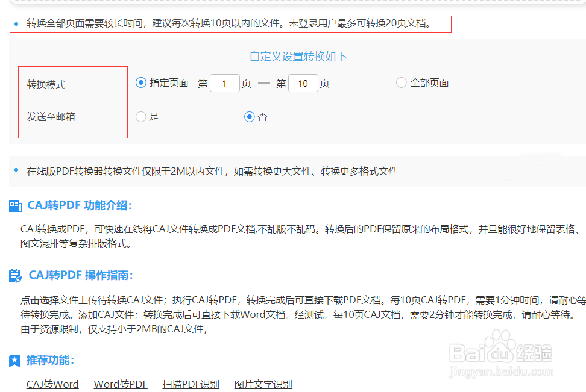Click the document icon beside CAJ转PDF 功能介绍
Screen dimensions: 586x392
(16, 205)
